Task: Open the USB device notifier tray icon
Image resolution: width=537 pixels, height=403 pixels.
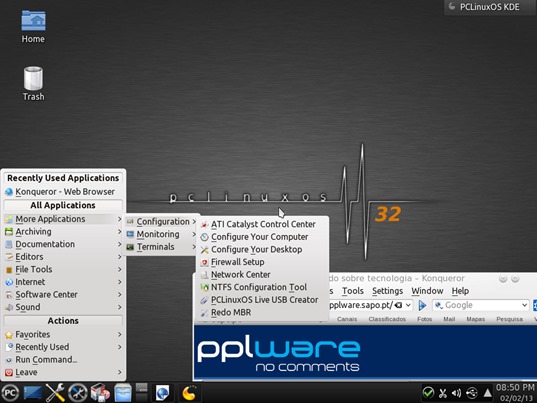Action: pyautogui.click(x=472, y=393)
